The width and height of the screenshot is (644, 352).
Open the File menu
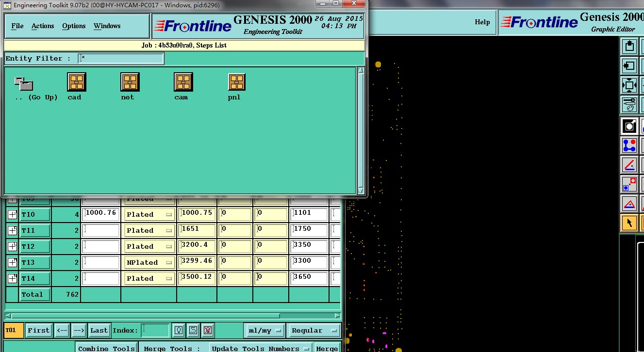[x=17, y=26]
